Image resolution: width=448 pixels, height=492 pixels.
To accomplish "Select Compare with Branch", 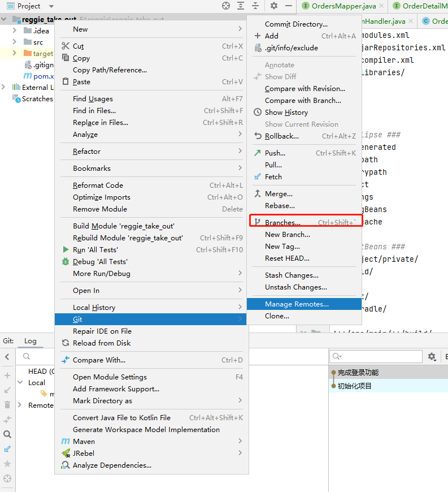I will click(304, 101).
